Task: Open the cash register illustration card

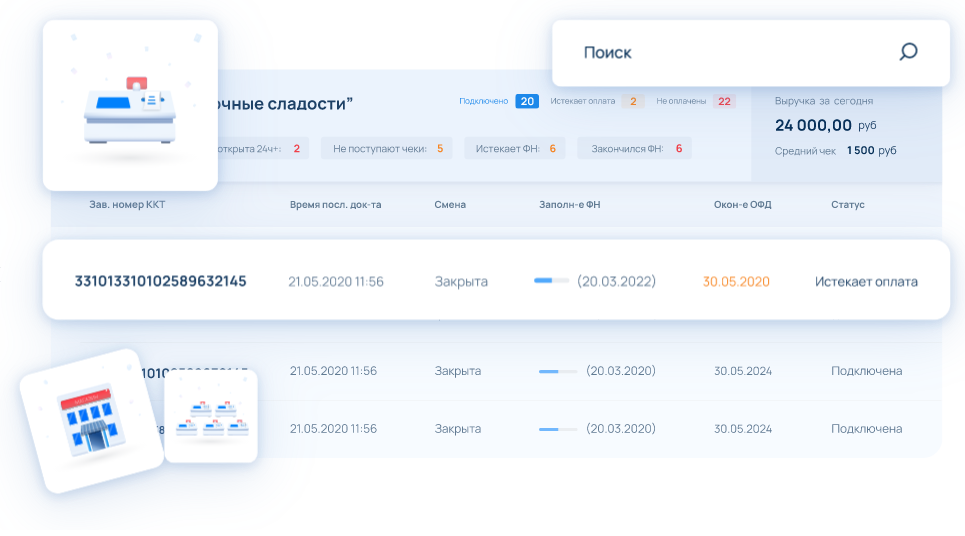Action: pyautogui.click(x=130, y=105)
